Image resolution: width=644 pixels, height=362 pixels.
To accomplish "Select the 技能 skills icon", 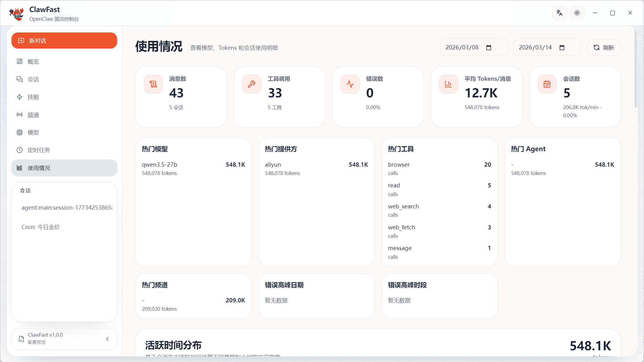I will [19, 97].
